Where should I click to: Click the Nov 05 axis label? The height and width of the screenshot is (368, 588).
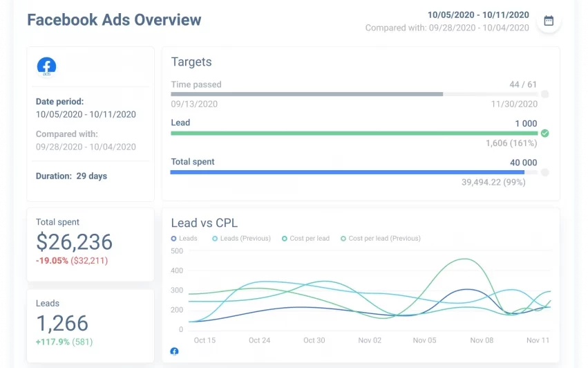click(424, 340)
